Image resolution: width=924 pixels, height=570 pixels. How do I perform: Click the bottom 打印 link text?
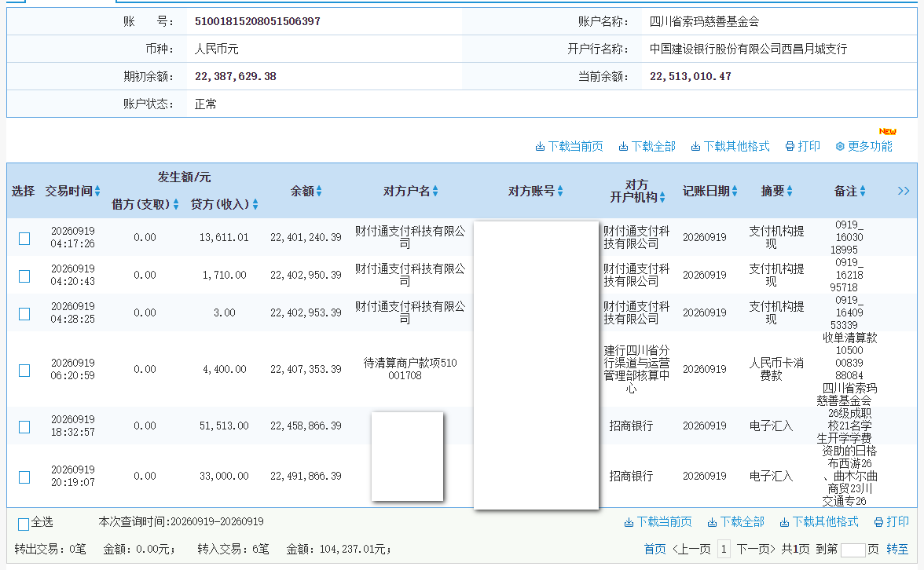click(898, 521)
